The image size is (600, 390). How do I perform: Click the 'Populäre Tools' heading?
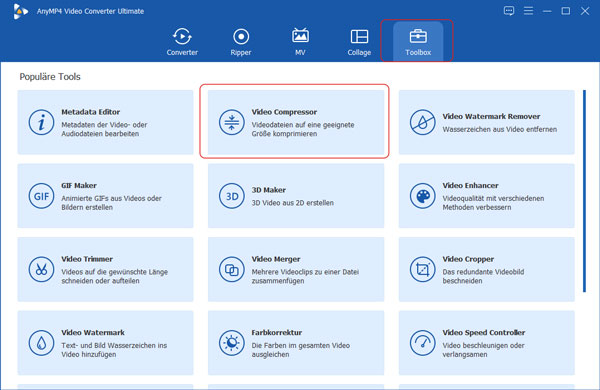(50, 77)
